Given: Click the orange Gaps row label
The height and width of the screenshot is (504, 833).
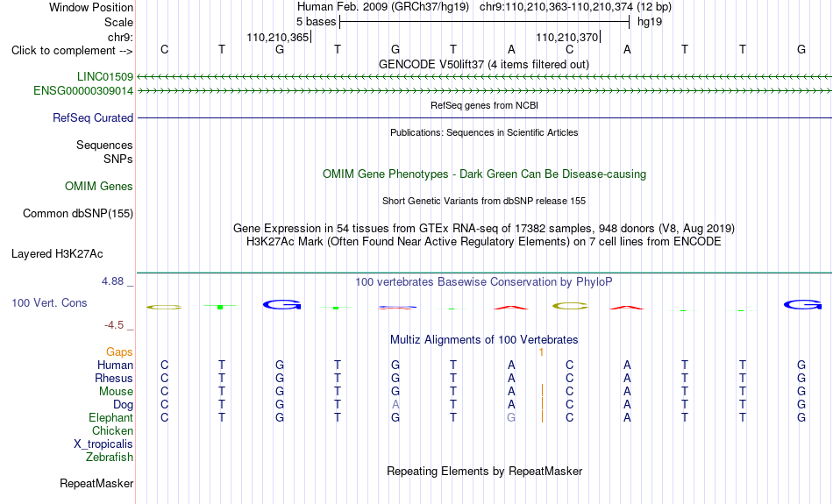Looking at the screenshot, I should [x=119, y=351].
